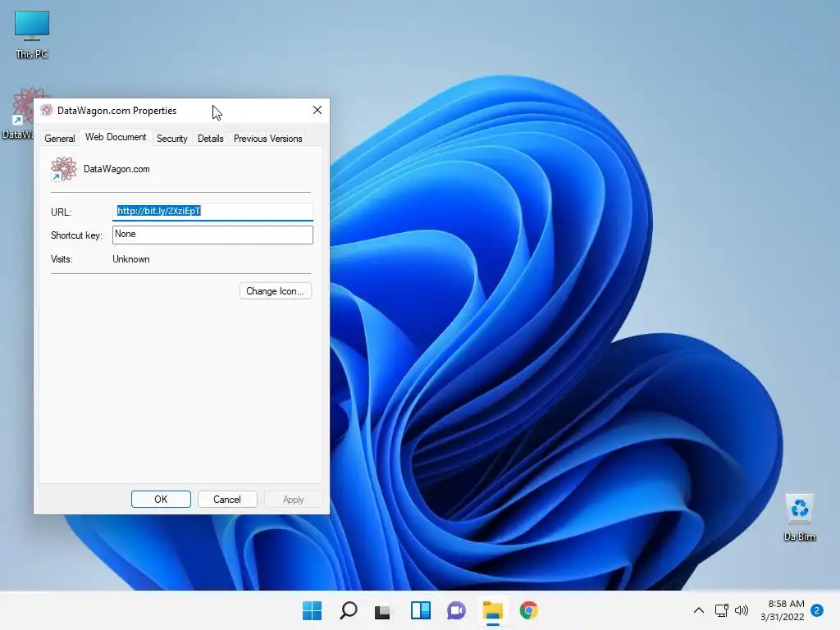Open the notification count badge
The height and width of the screenshot is (630, 840).
pos(817,610)
